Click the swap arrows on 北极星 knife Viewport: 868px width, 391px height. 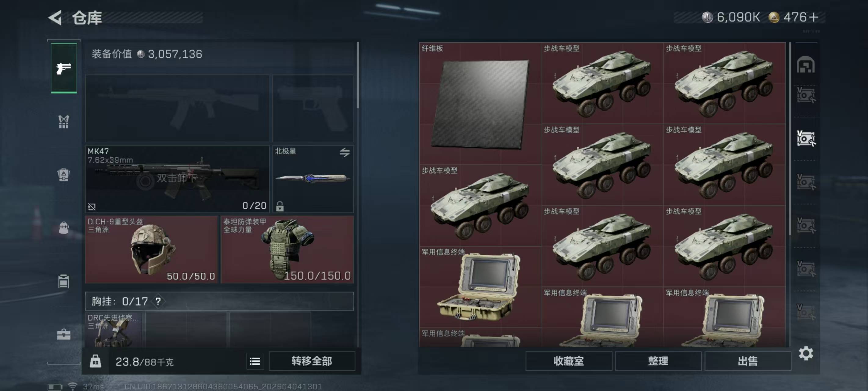344,152
